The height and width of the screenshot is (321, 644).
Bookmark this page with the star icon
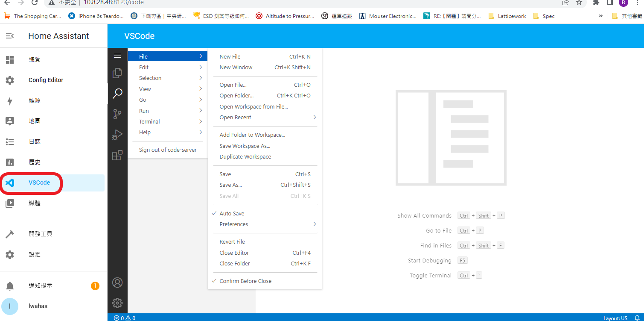579,3
